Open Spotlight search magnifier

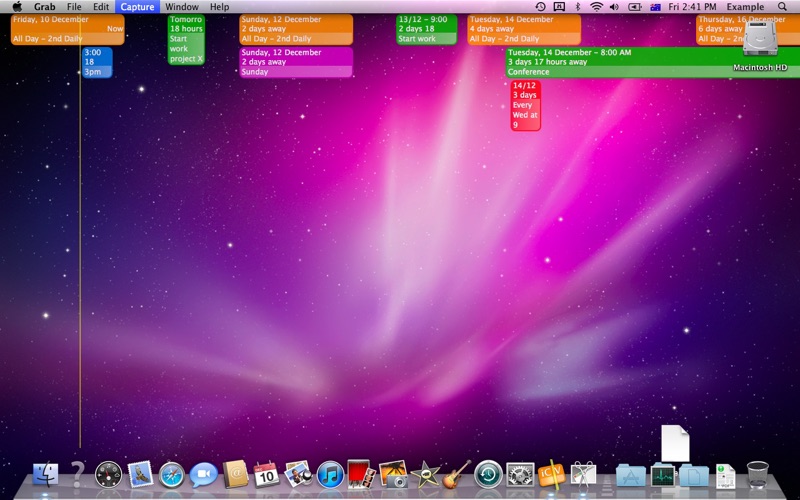point(782,7)
